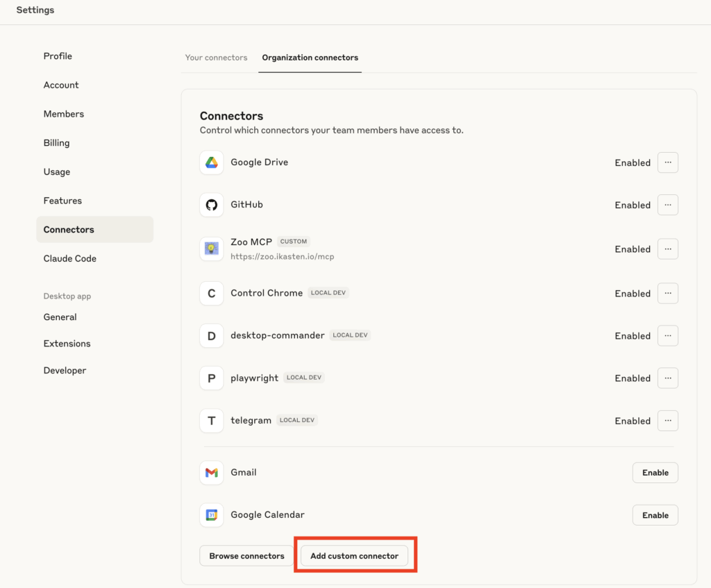711x588 pixels.
Task: Click the playwright 'P' icon
Action: tap(212, 378)
